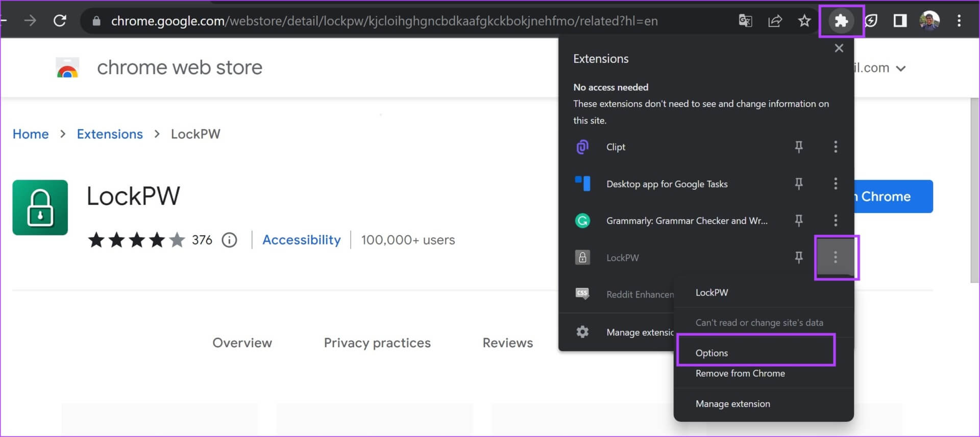Click Desktop app for Google Tasks text
The width and height of the screenshot is (980, 437).
click(x=667, y=184)
